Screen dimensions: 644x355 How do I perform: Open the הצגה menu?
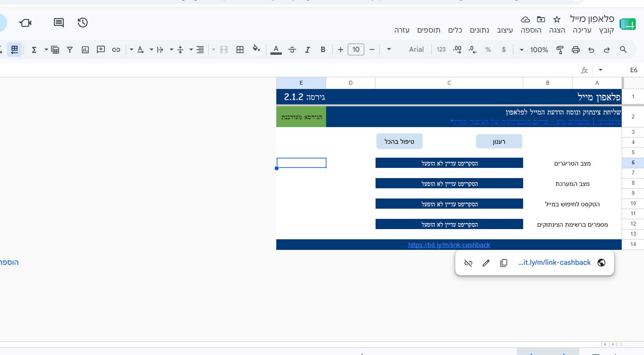[x=557, y=30]
